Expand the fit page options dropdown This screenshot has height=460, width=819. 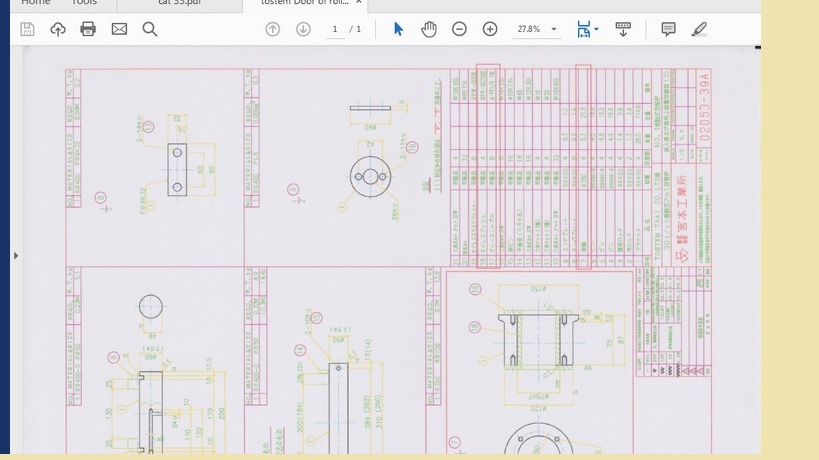tap(597, 29)
